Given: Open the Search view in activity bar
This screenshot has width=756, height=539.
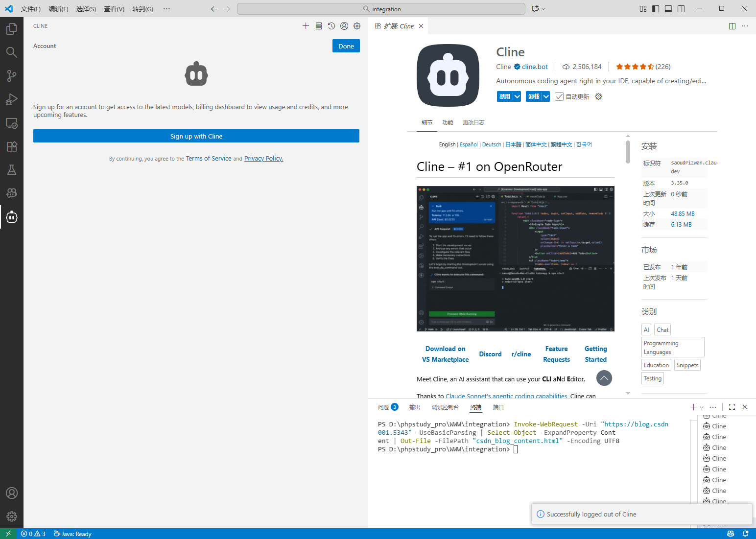Looking at the screenshot, I should (x=12, y=52).
